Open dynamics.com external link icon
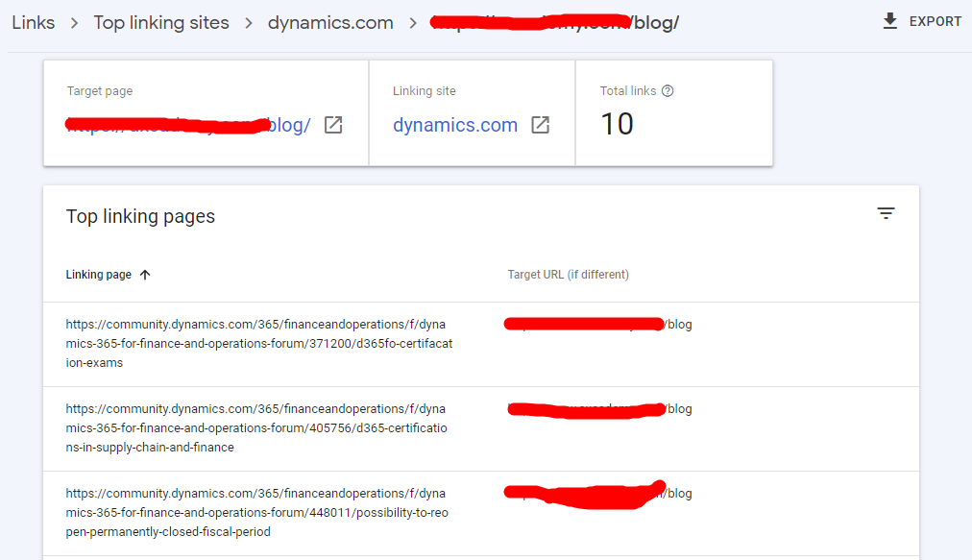972x560 pixels. point(541,125)
